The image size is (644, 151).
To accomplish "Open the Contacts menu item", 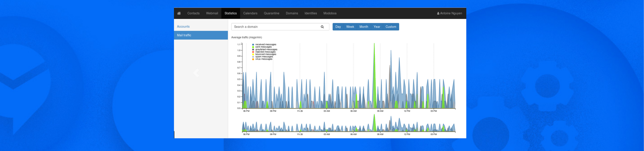I will pos(194,13).
